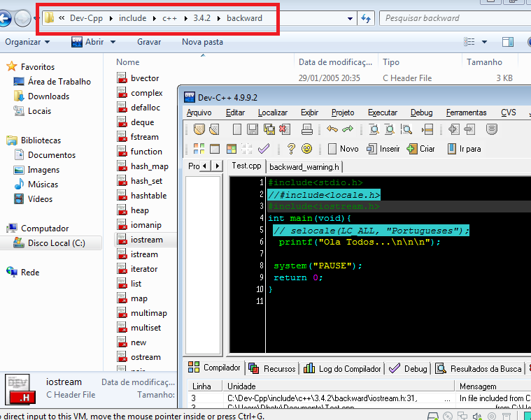Open the dropdown arrow beside Abrir

point(113,42)
